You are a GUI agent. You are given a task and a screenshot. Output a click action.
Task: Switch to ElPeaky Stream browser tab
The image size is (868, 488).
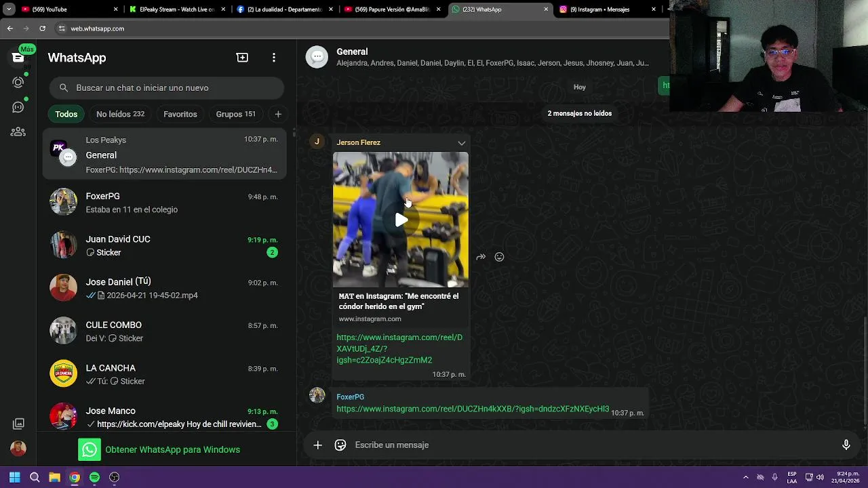click(x=176, y=9)
